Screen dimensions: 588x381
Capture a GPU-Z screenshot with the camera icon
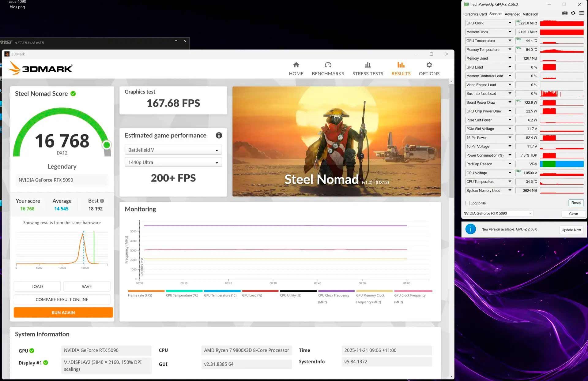[565, 13]
